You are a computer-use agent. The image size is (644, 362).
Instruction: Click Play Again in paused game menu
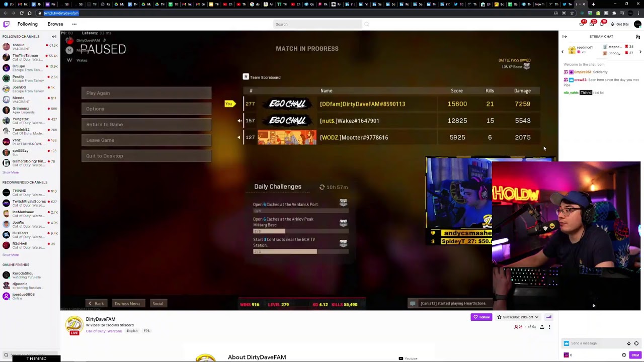coord(146,93)
